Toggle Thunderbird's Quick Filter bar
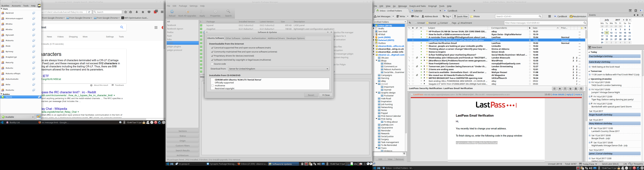This screenshot has height=170, width=644. [461, 17]
